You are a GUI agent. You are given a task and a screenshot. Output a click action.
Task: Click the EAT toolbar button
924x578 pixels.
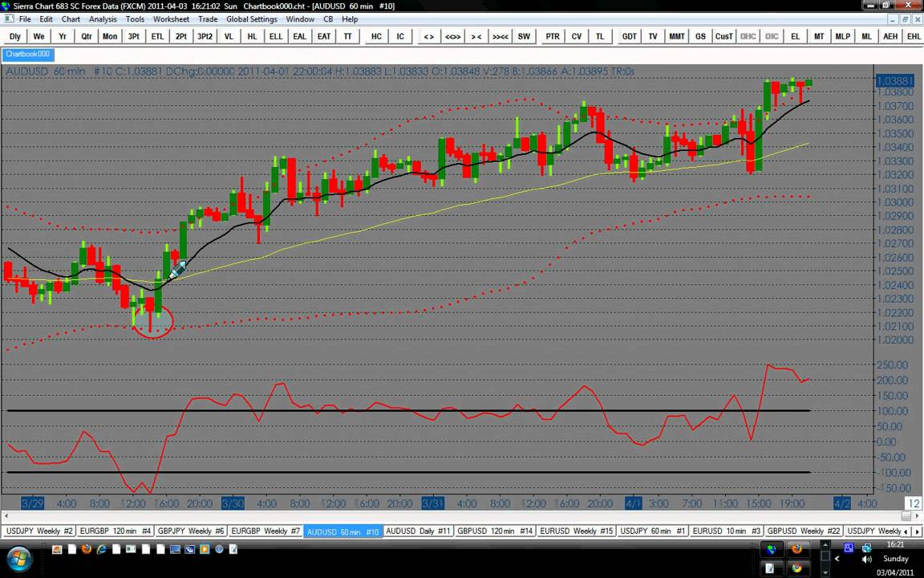click(x=323, y=37)
